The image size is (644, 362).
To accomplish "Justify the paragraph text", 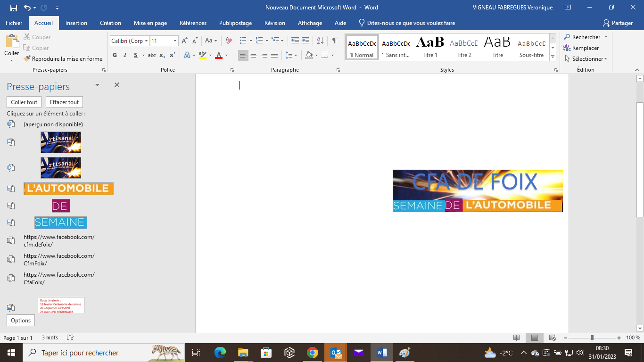I will point(274,55).
